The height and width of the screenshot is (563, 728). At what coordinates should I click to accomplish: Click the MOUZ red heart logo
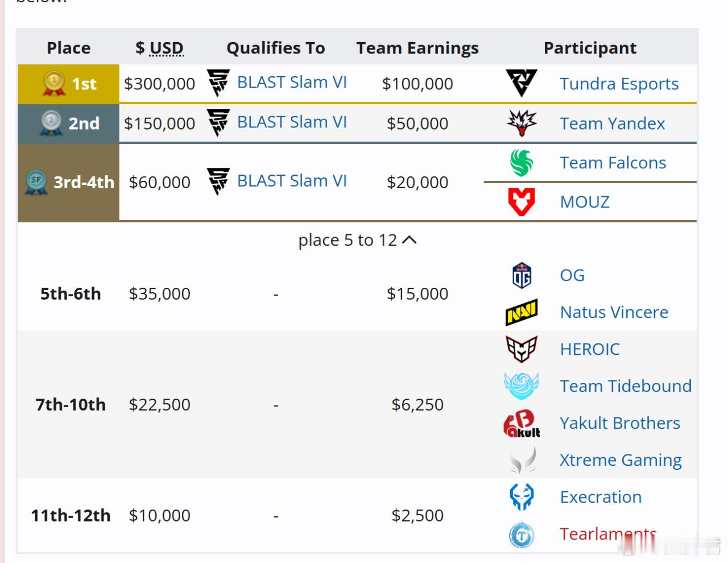click(521, 202)
